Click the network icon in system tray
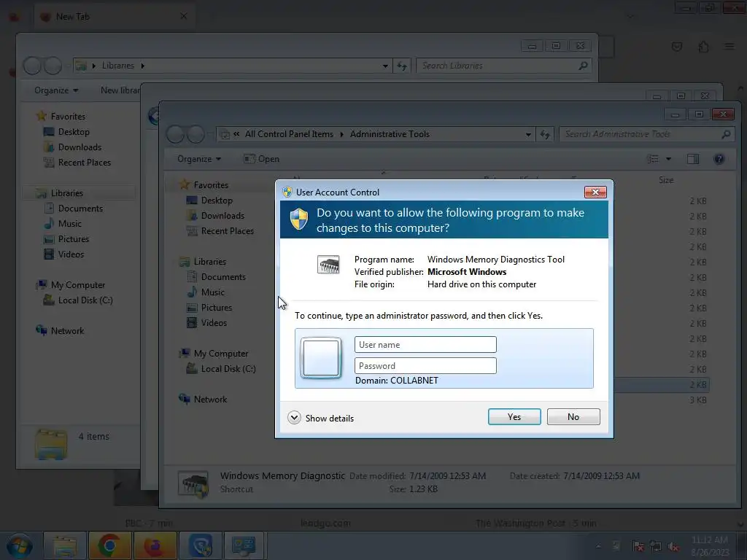Image resolution: width=747 pixels, height=560 pixels. [656, 546]
